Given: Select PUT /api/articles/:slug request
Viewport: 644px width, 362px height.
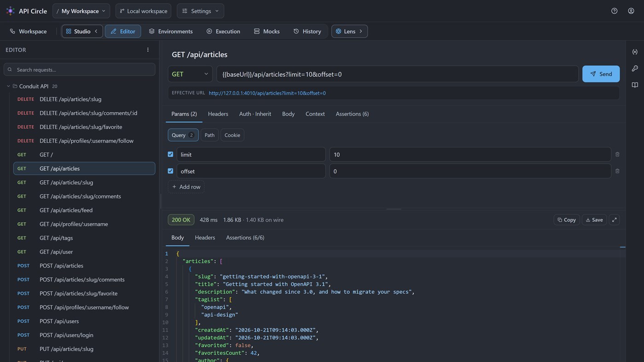Looking at the screenshot, I should (x=84, y=349).
